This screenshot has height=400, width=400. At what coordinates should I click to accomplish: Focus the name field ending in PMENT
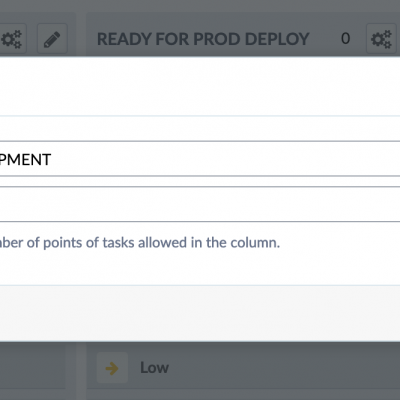tap(200, 159)
